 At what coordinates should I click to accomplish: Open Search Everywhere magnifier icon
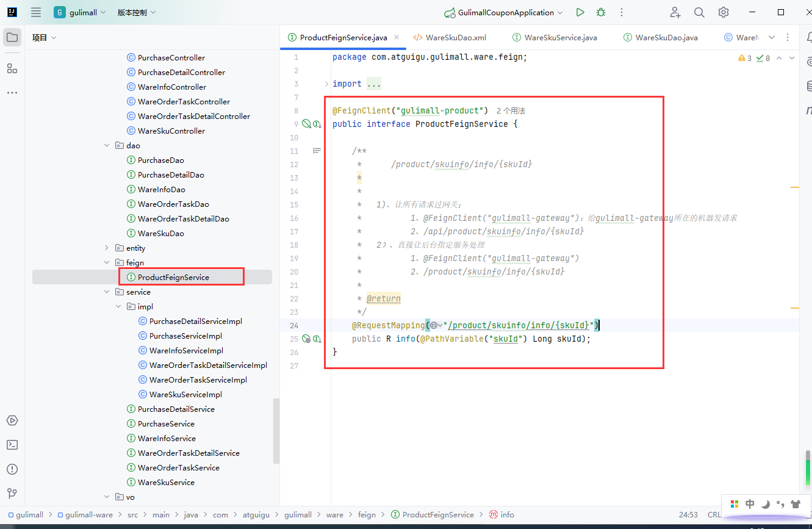pyautogui.click(x=699, y=12)
